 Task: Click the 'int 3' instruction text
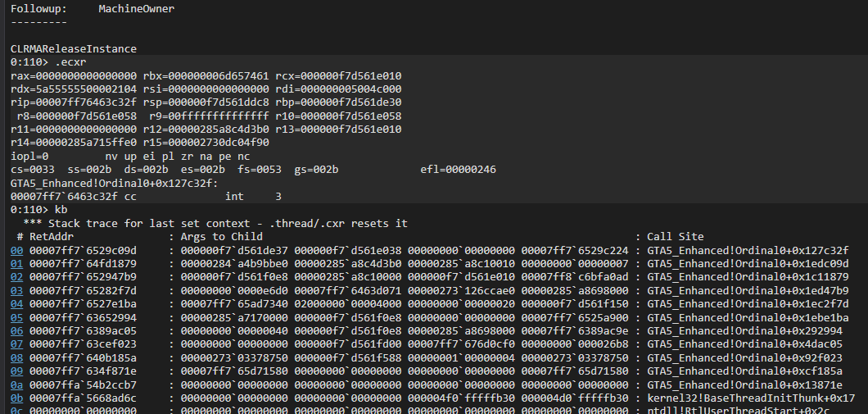coord(254,197)
